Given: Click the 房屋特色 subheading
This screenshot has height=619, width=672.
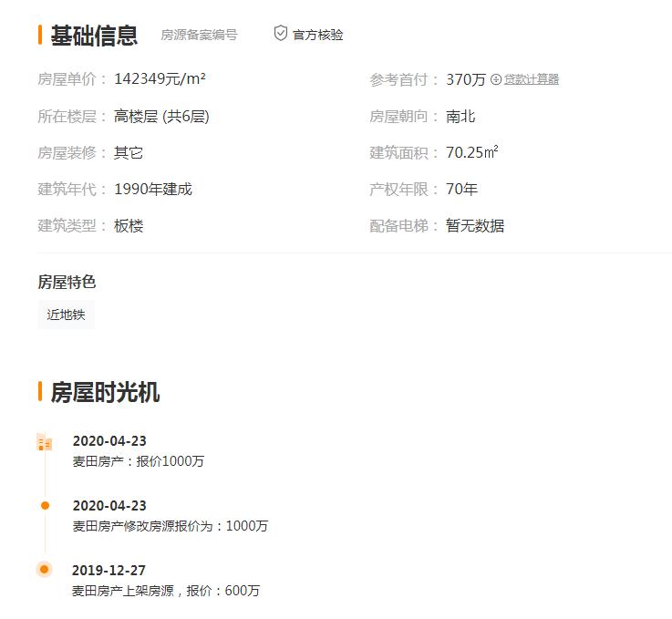Looking at the screenshot, I should point(67,282).
